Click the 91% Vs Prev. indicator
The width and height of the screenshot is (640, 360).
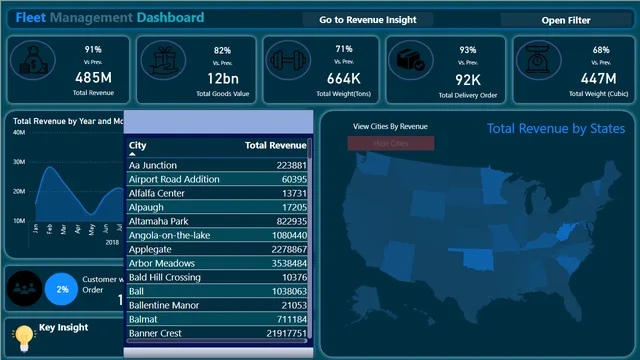coord(93,49)
